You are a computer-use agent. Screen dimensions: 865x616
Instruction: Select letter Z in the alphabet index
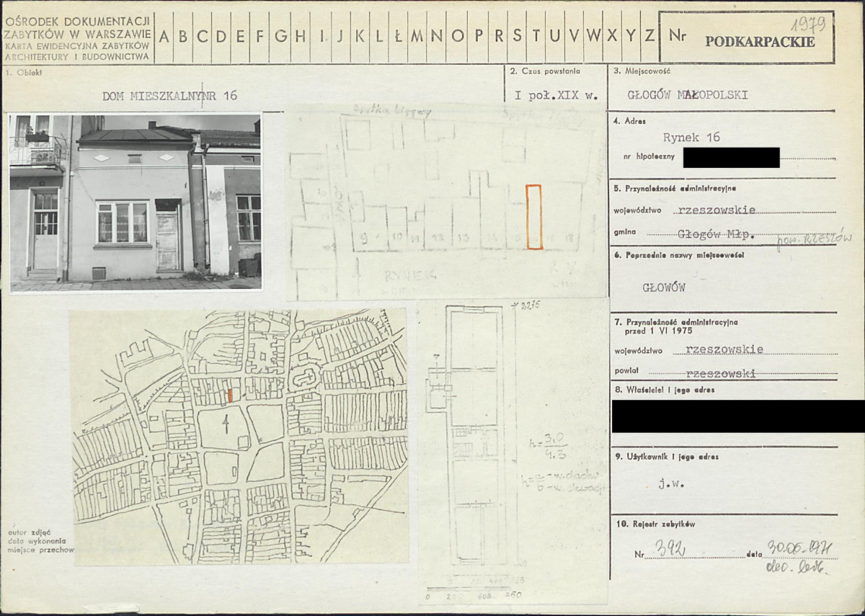[649, 36]
